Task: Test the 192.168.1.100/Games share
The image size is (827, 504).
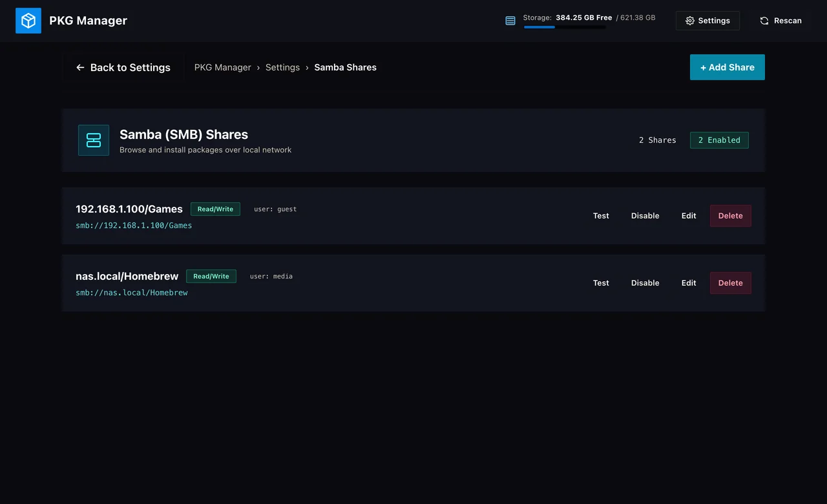Action: click(x=601, y=216)
